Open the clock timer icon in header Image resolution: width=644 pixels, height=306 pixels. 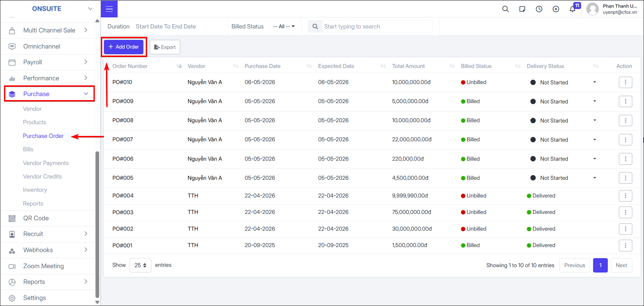(x=539, y=9)
